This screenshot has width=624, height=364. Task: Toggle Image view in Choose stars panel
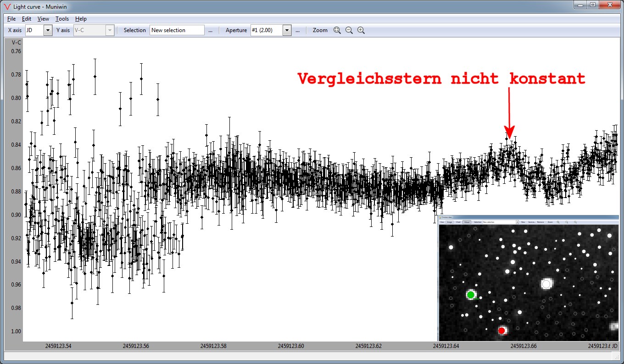tap(449, 222)
